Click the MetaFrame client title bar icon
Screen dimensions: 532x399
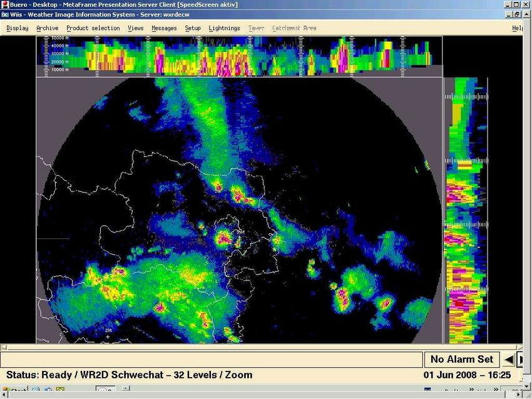click(4, 4)
